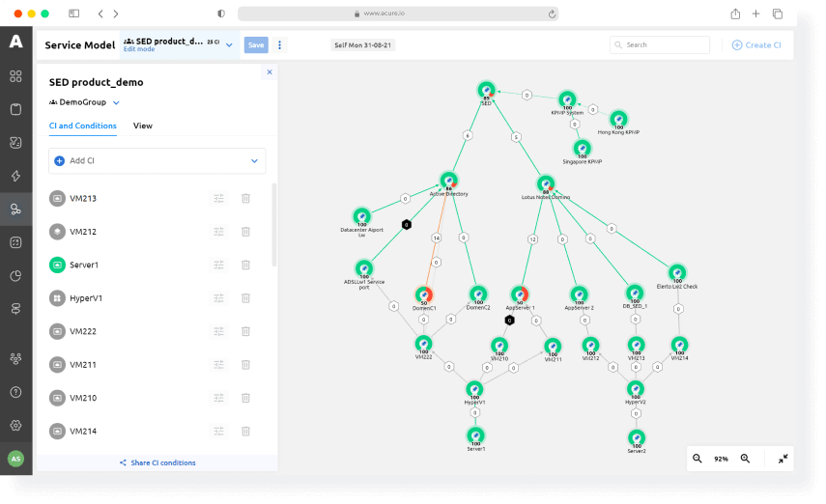The image size is (826, 504).
Task: Select the Hong Kong KPIVP node
Action: (x=618, y=120)
